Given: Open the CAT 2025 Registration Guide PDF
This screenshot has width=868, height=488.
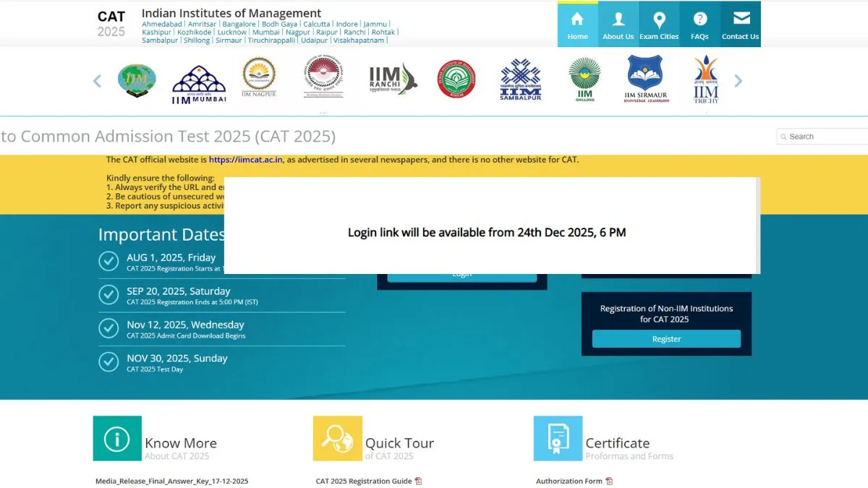Looking at the screenshot, I should (364, 481).
